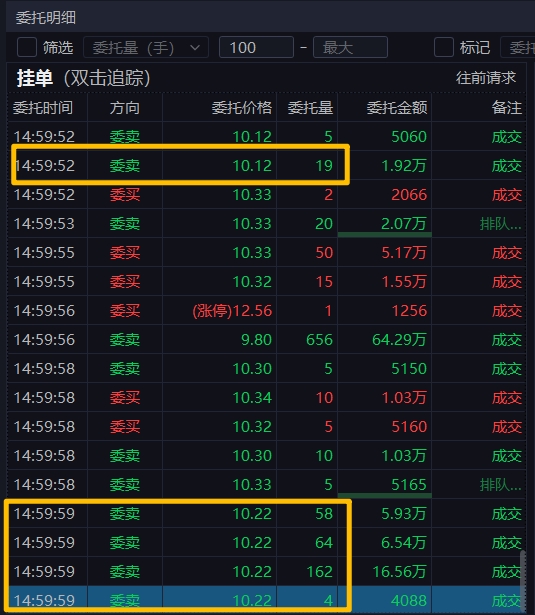This screenshot has width=535, height=615.
Task: Open the 委托量(手) dropdown
Action: point(146,47)
